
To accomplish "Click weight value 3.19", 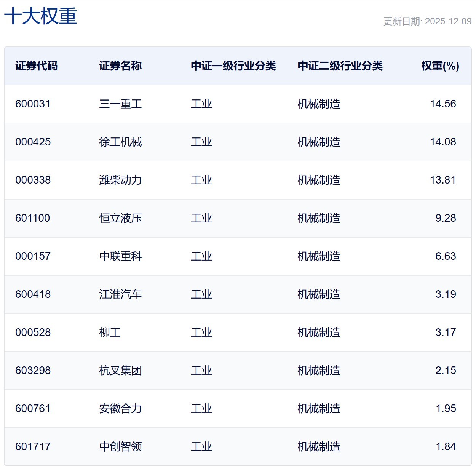I will coord(446,294).
